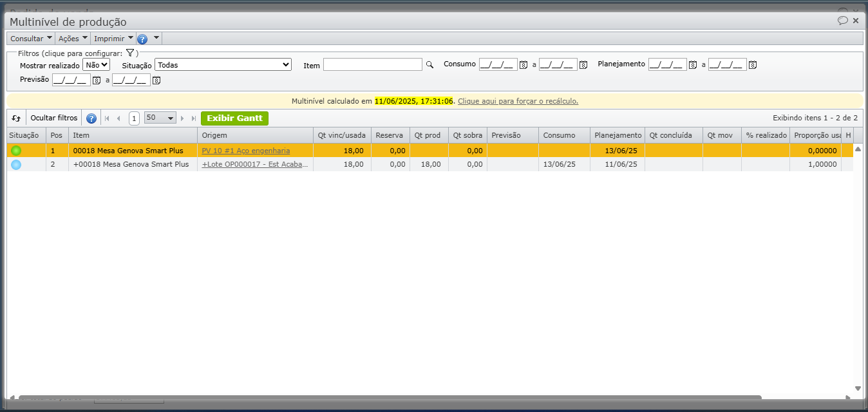Open the Ações menu
The width and height of the screenshot is (868, 412).
73,39
